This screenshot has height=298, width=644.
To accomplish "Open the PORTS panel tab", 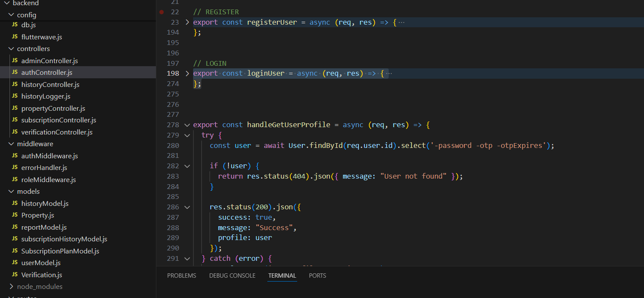I will point(317,276).
